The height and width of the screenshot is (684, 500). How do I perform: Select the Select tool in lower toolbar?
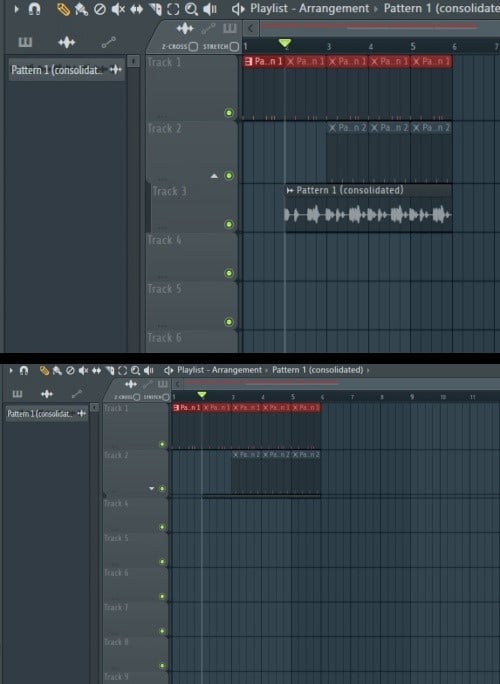pos(123,370)
